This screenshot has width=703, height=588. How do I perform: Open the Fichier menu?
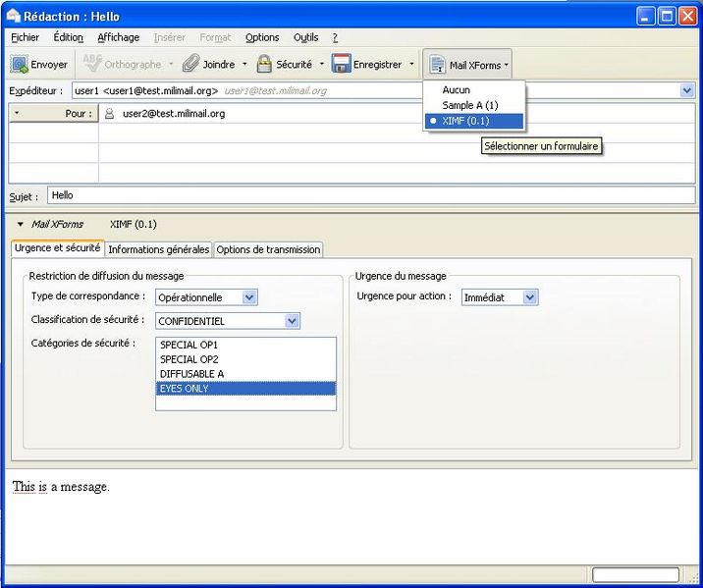(26, 37)
